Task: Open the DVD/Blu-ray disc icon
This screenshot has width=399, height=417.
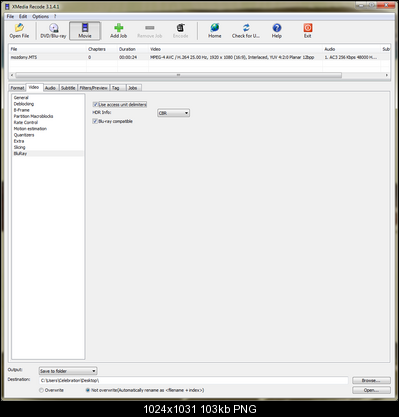Action: [53, 28]
